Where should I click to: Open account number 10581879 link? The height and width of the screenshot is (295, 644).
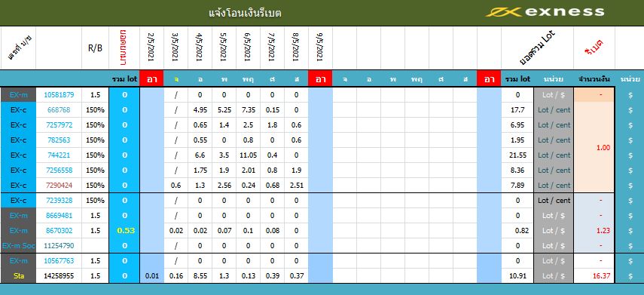(59, 94)
